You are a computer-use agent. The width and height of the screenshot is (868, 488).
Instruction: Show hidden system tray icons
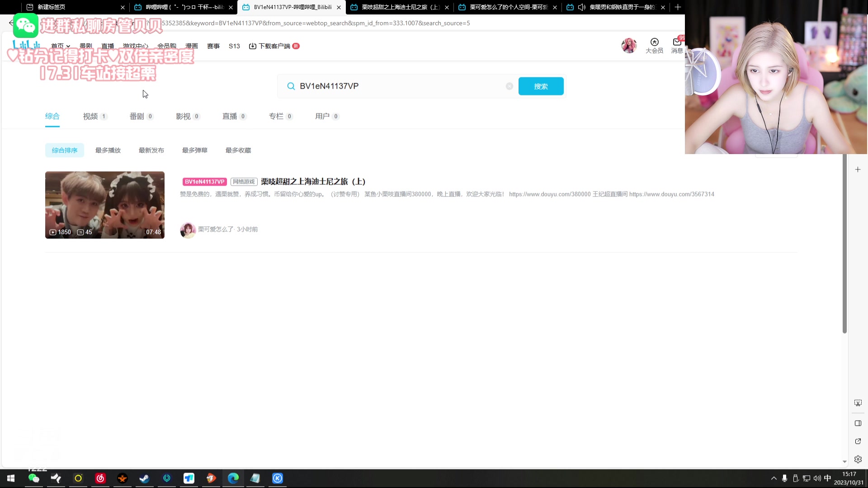[774, 478]
